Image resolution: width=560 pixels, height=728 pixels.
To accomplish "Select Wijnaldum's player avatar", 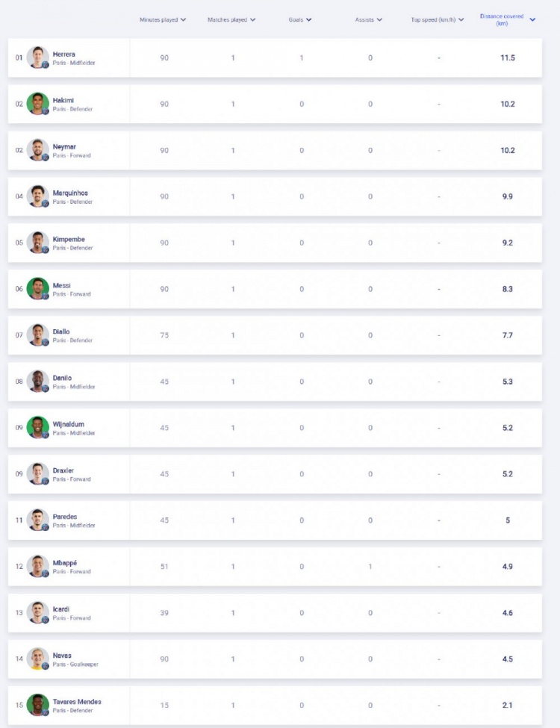I will (x=38, y=428).
